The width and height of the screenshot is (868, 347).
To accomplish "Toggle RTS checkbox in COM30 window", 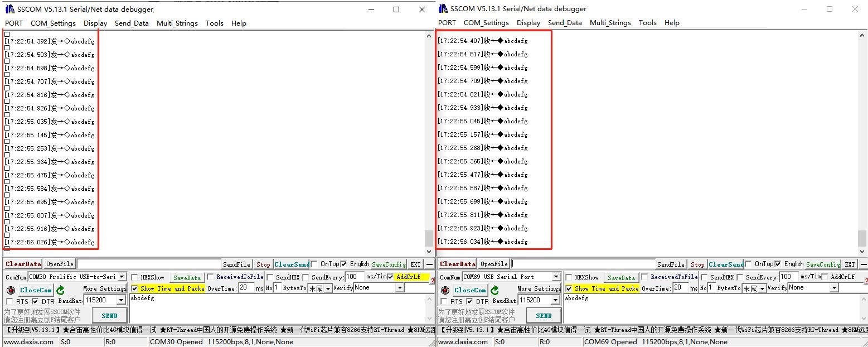I will point(9,302).
